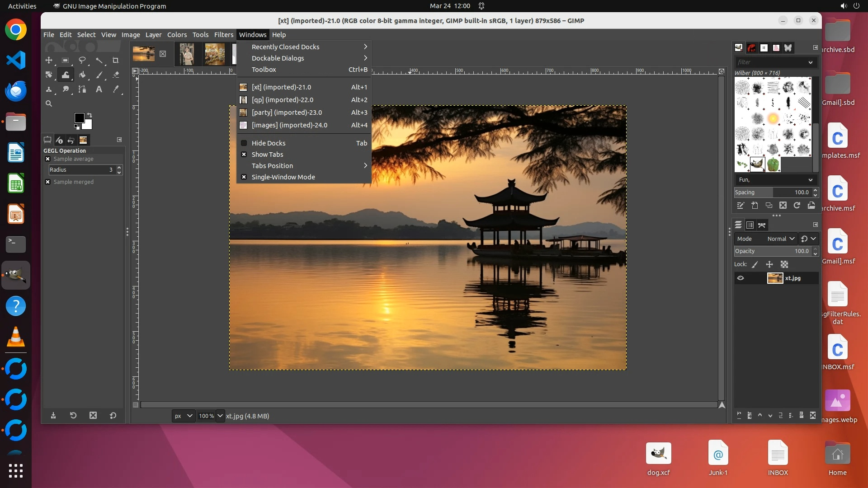The height and width of the screenshot is (488, 868).
Task: Toggle the Show Tabs menu option
Action: [267, 155]
